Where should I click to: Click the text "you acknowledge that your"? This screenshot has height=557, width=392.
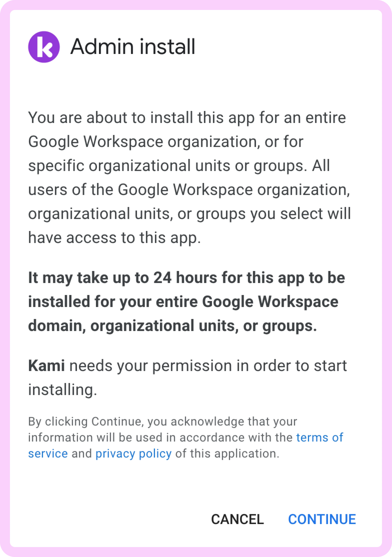(x=222, y=422)
